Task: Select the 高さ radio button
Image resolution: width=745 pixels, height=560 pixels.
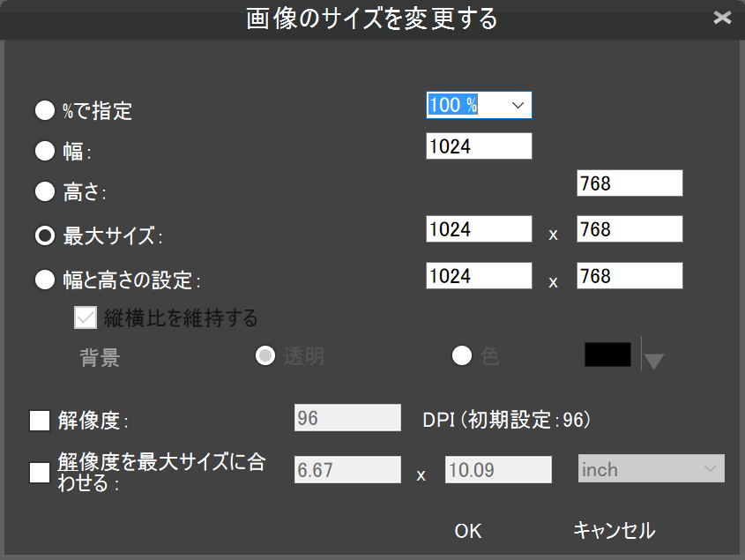Action: tap(45, 192)
